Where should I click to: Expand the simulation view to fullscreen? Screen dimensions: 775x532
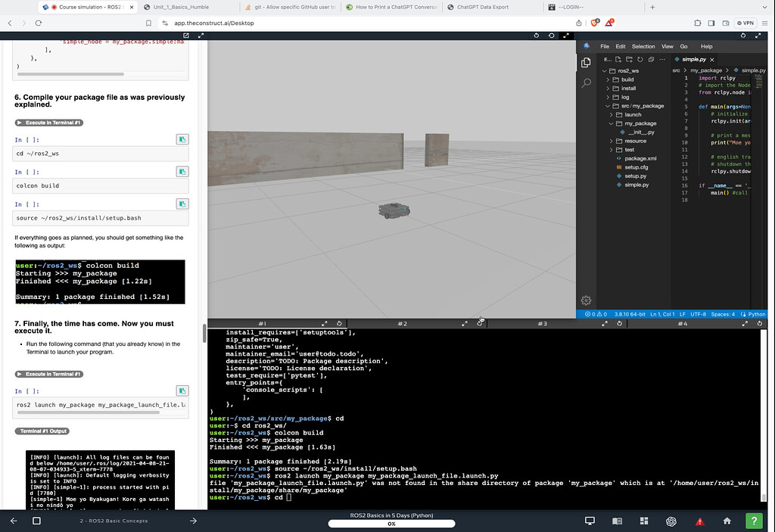point(566,36)
